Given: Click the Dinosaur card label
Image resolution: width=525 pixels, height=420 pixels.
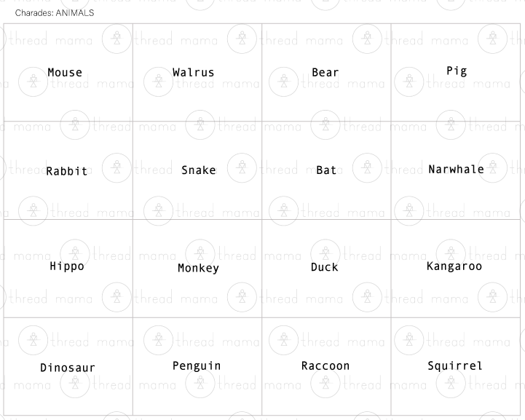Looking at the screenshot, I should click(68, 368).
